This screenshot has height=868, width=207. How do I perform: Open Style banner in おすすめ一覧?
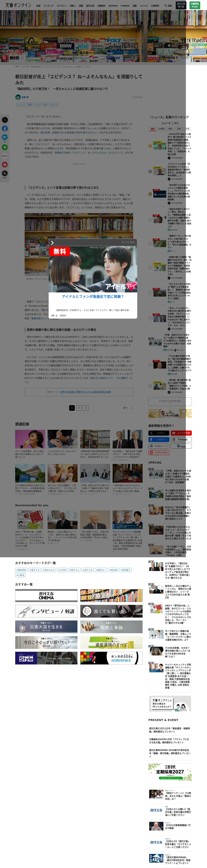point(46,658)
